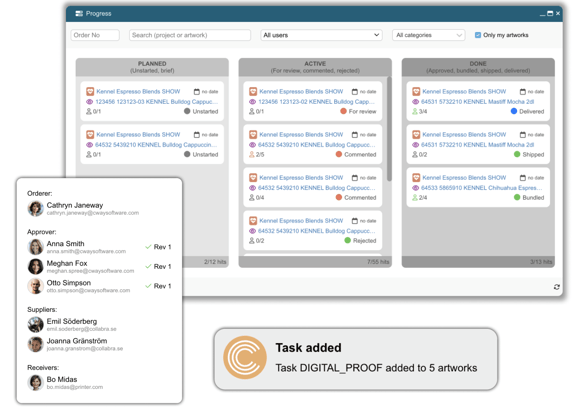
Task: Click the Order No input field
Action: tap(95, 35)
